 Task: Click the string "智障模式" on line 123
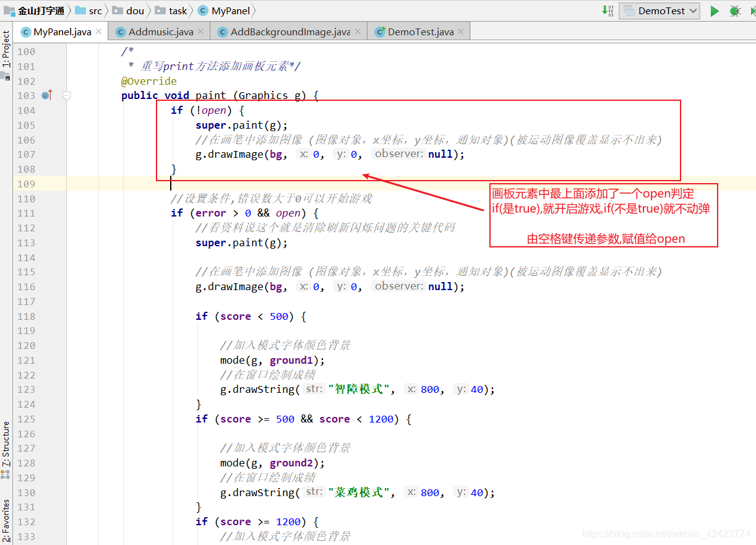359,390
